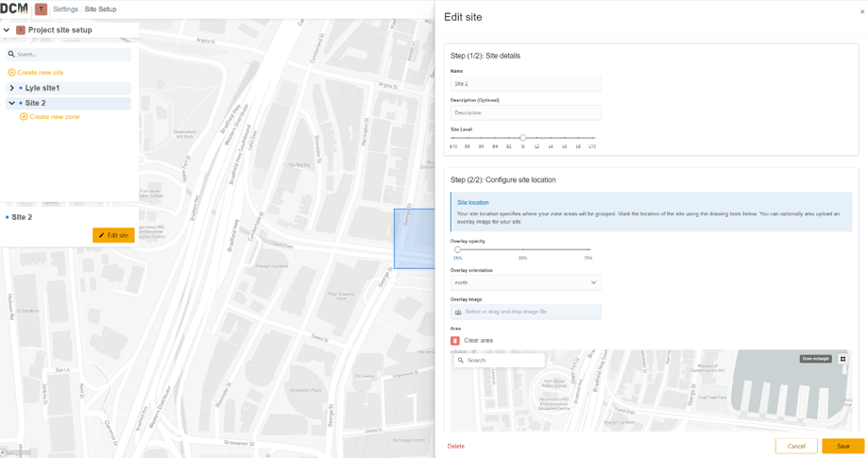The height and width of the screenshot is (458, 868).
Task: Go to Settings breadcrumb
Action: point(65,9)
